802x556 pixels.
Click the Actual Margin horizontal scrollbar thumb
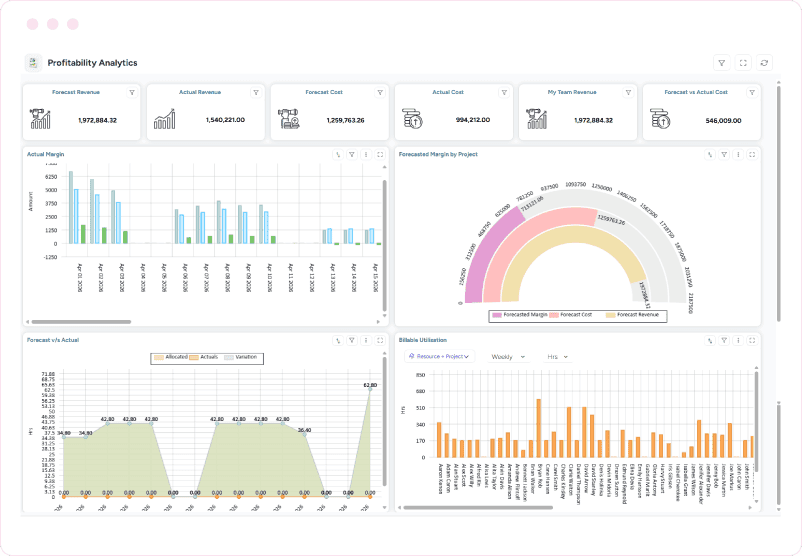[x=81, y=322]
